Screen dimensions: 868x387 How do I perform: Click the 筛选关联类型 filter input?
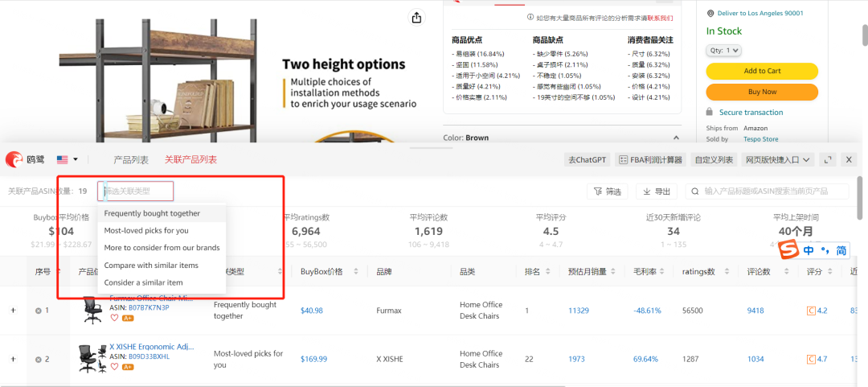136,191
